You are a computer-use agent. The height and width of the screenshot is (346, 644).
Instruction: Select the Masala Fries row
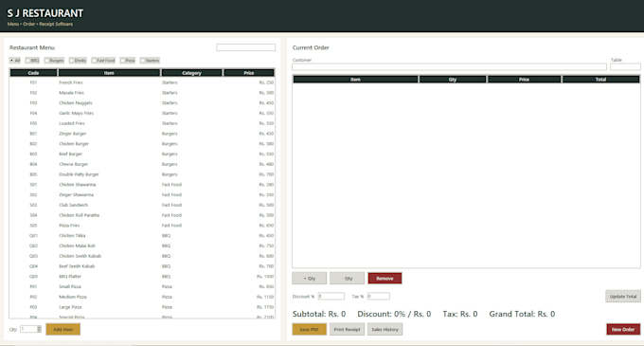pos(142,93)
